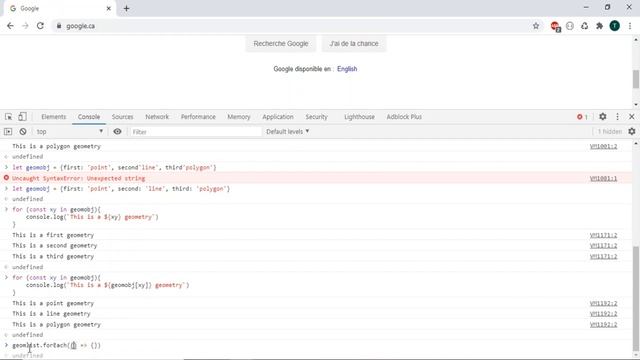Open DevTools more options kebab menu
The image size is (640, 360).
pyautogui.click(x=617, y=117)
